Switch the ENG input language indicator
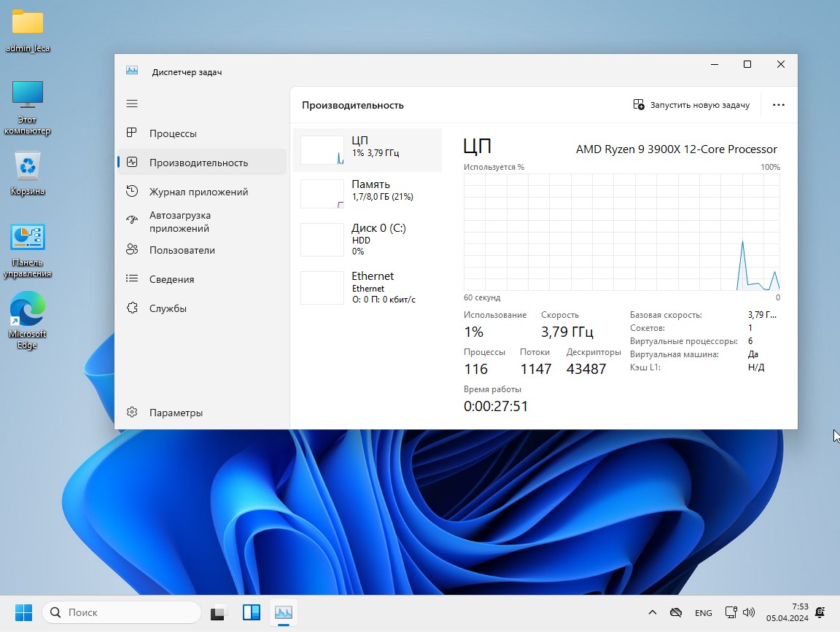 click(x=704, y=613)
